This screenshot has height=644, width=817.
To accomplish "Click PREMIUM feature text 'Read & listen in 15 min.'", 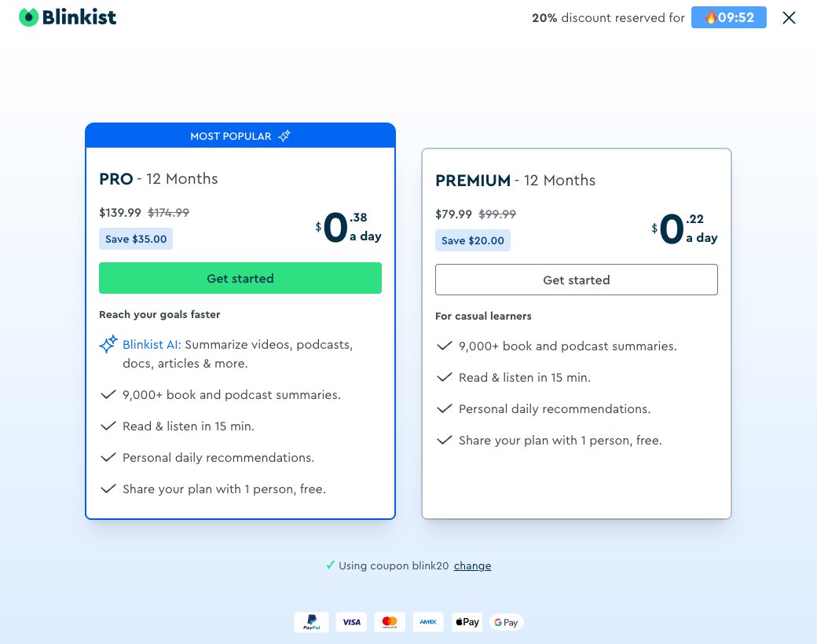I will [x=524, y=378].
